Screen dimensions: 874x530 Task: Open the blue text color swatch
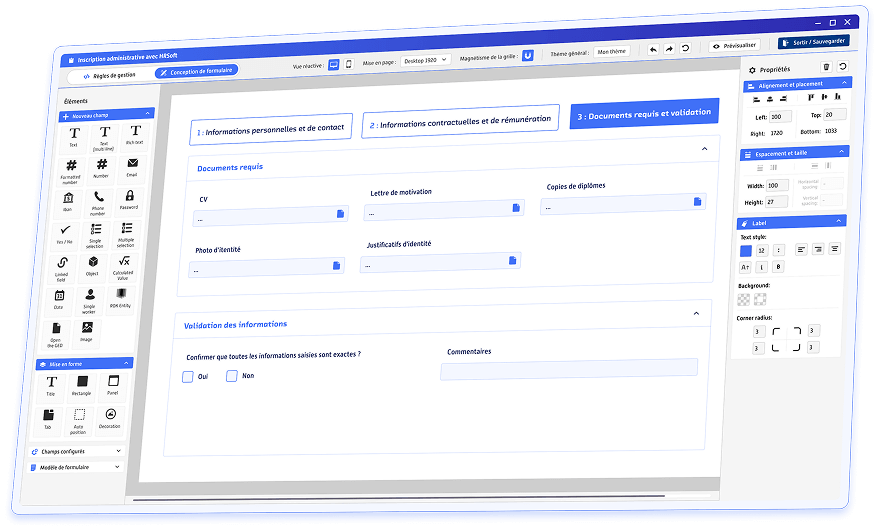point(745,251)
